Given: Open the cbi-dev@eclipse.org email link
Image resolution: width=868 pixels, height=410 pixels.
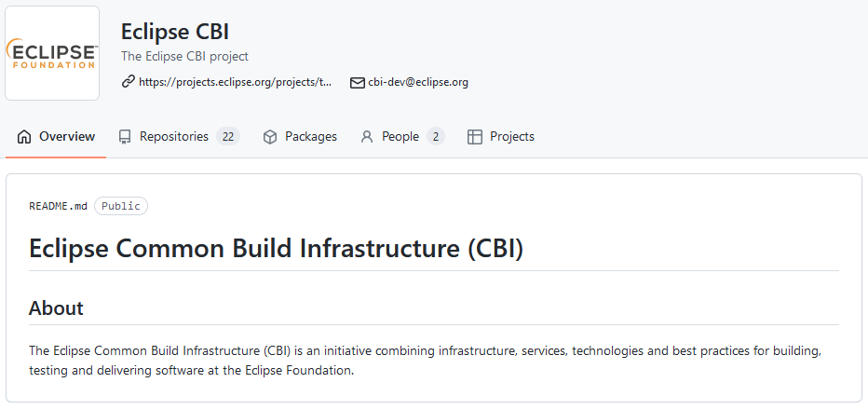Looking at the screenshot, I should (x=418, y=82).
